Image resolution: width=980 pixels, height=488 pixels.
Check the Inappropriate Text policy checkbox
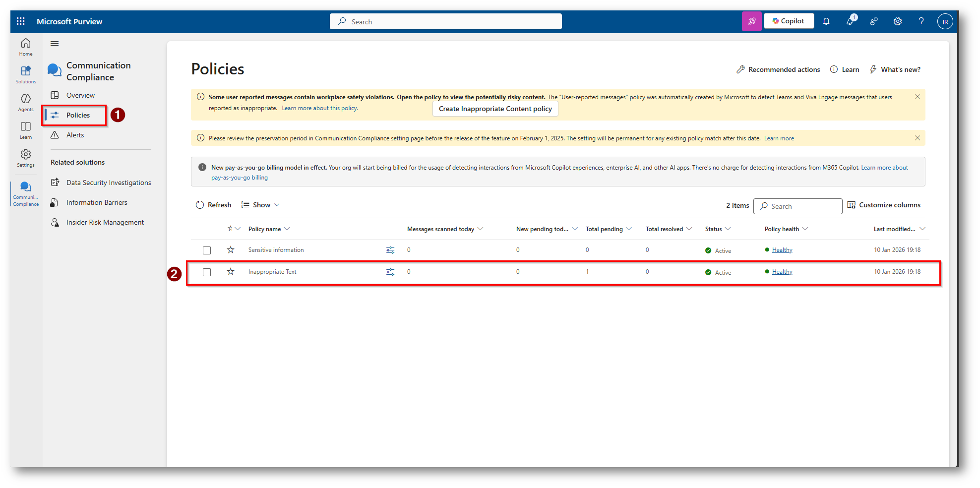[x=207, y=272]
